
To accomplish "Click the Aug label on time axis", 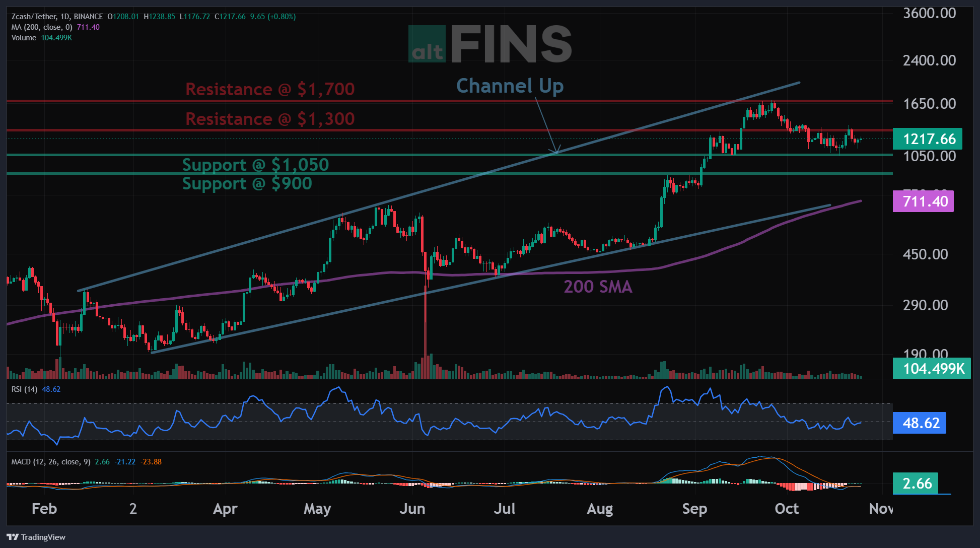I will point(600,509).
